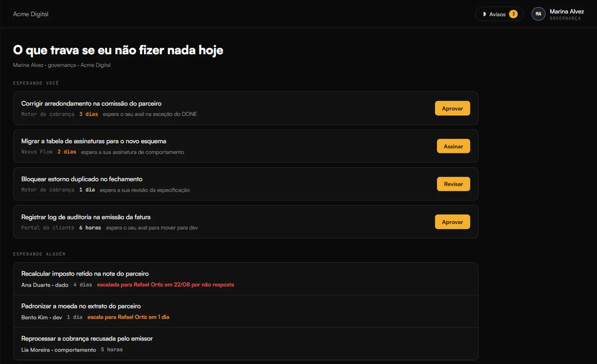Click the half-moon icon beside Avisos
This screenshot has width=597, height=364.
pyautogui.click(x=484, y=14)
